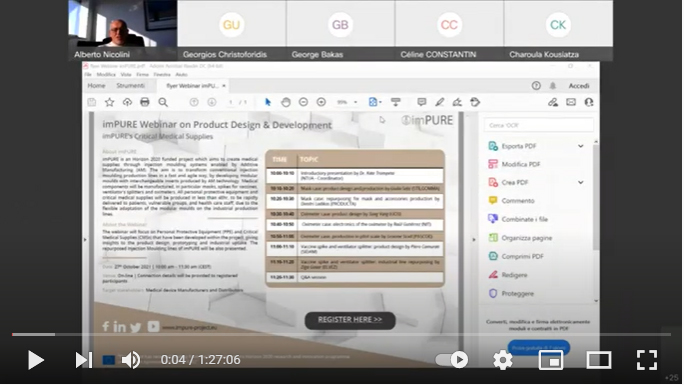The image size is (684, 385).
Task: Skip to the next video
Action: pyautogui.click(x=84, y=360)
